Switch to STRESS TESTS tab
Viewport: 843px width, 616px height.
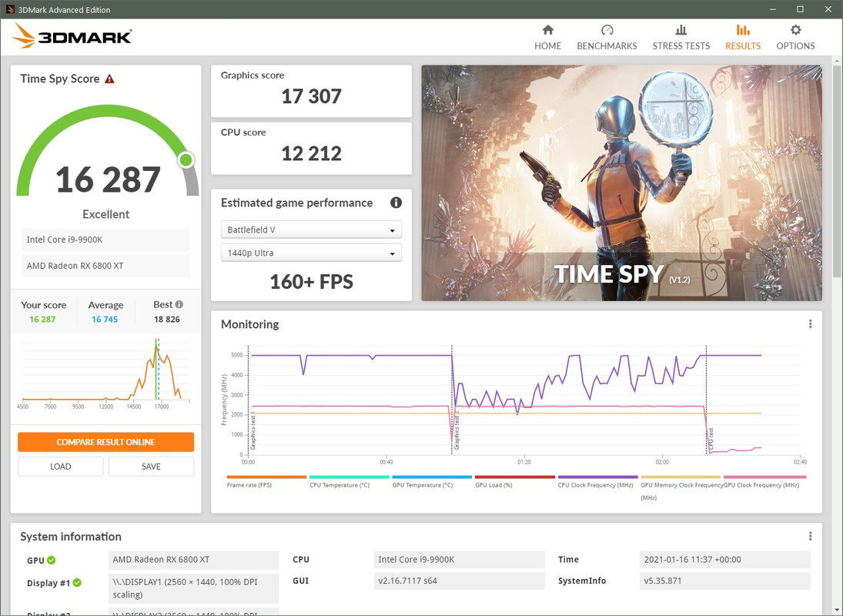681,37
